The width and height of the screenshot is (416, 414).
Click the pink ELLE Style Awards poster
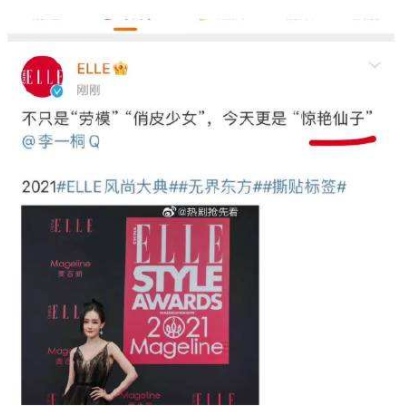point(177,291)
